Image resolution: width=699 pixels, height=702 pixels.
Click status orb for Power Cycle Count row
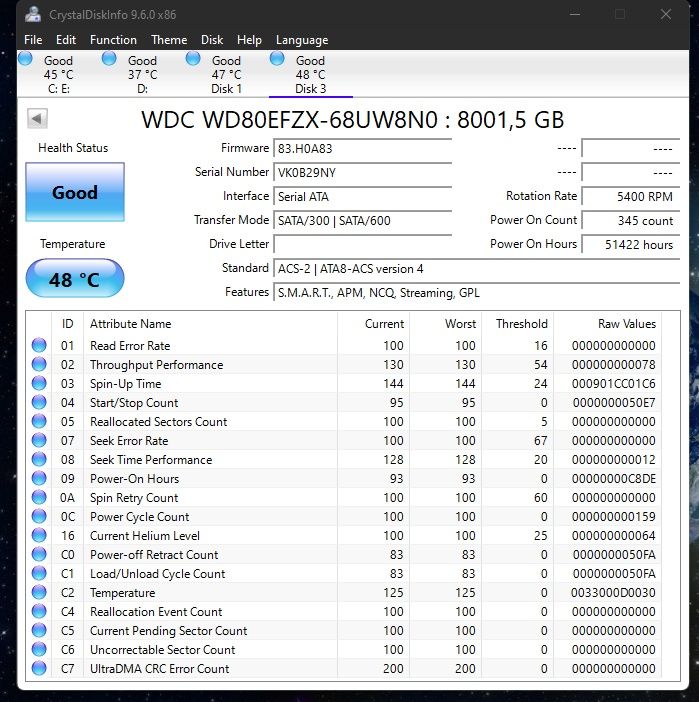(39, 516)
